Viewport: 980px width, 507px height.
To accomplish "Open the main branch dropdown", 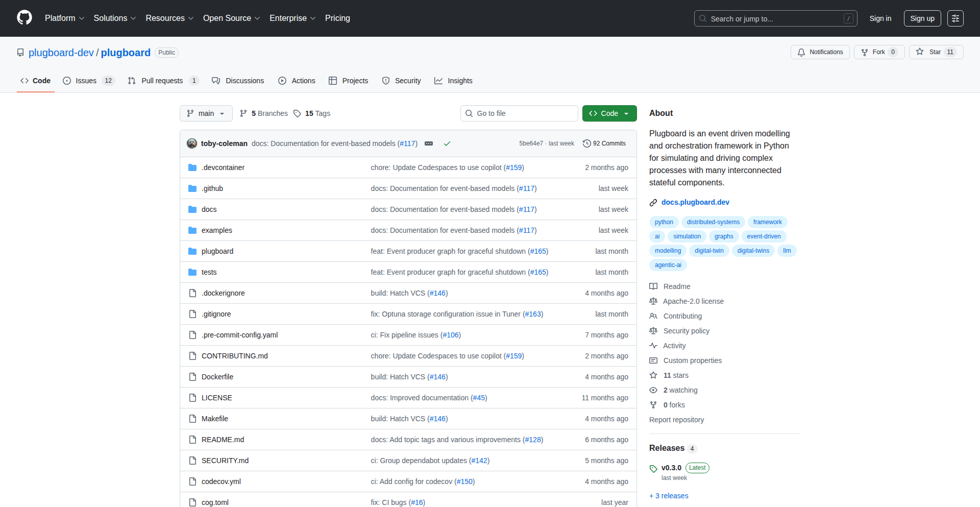I will click(x=206, y=113).
